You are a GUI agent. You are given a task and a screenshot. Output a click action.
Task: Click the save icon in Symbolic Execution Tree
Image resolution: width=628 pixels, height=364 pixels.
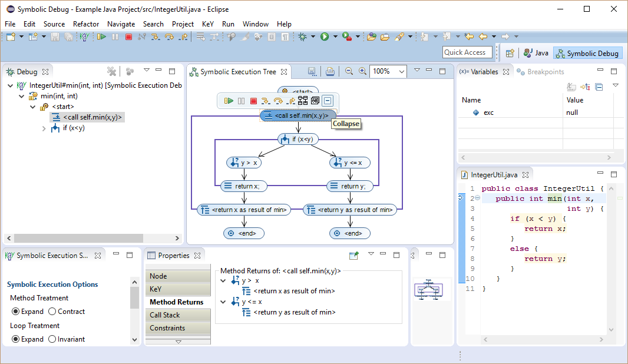pyautogui.click(x=312, y=71)
